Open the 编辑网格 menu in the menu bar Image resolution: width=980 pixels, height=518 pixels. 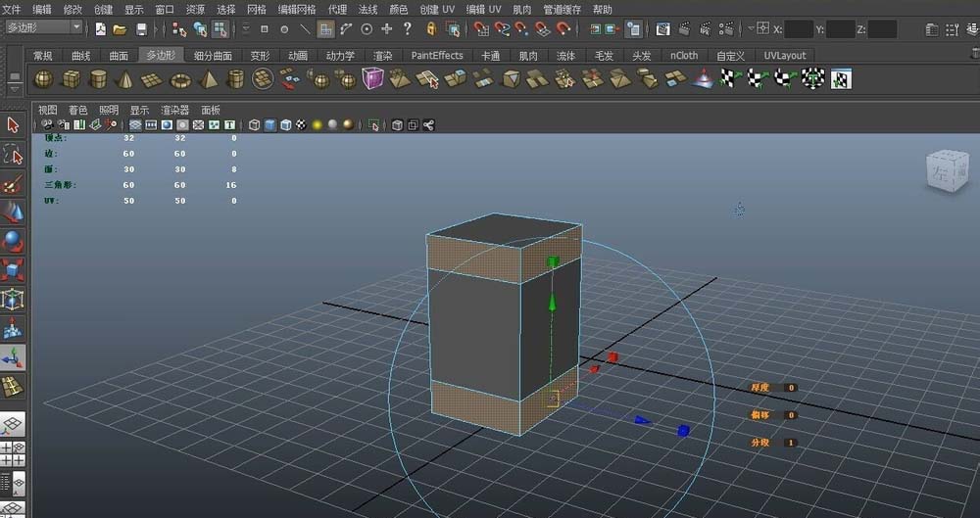[297, 9]
